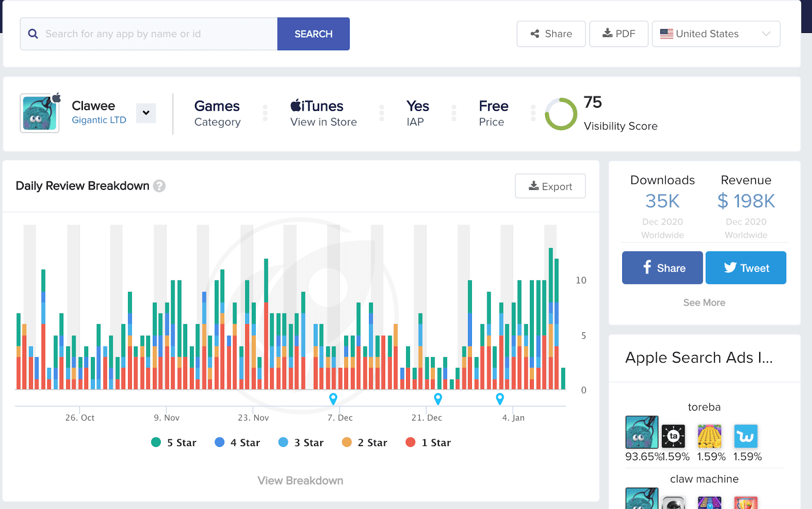
Task: Click the Clawee app icon
Action: coord(40,113)
